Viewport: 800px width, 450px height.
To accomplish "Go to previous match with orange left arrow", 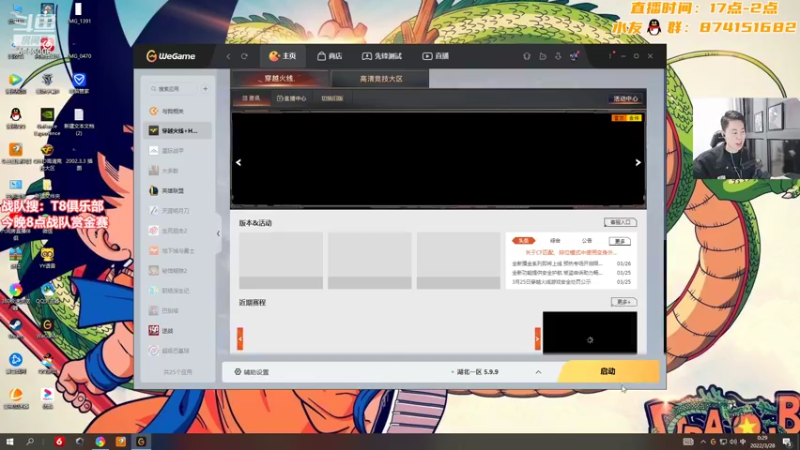I will (x=240, y=339).
